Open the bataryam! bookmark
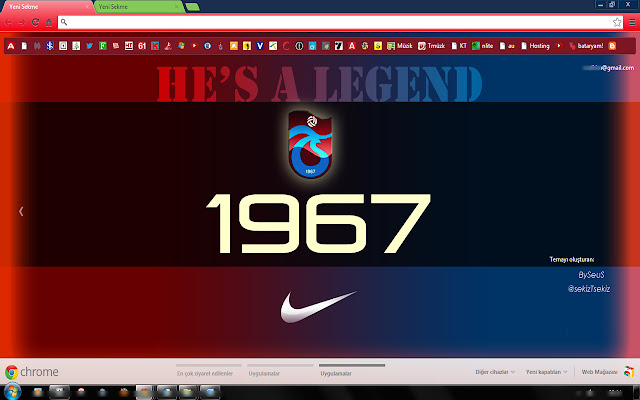 click(x=586, y=46)
